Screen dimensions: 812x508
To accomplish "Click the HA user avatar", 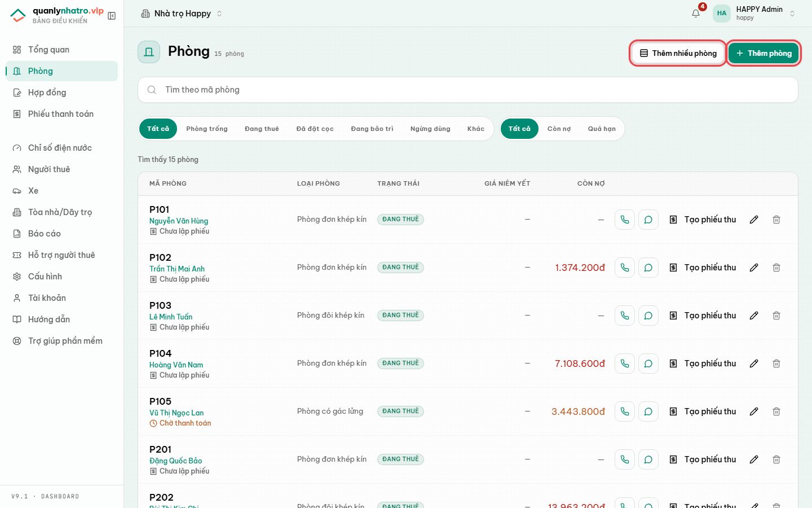I will click(722, 14).
